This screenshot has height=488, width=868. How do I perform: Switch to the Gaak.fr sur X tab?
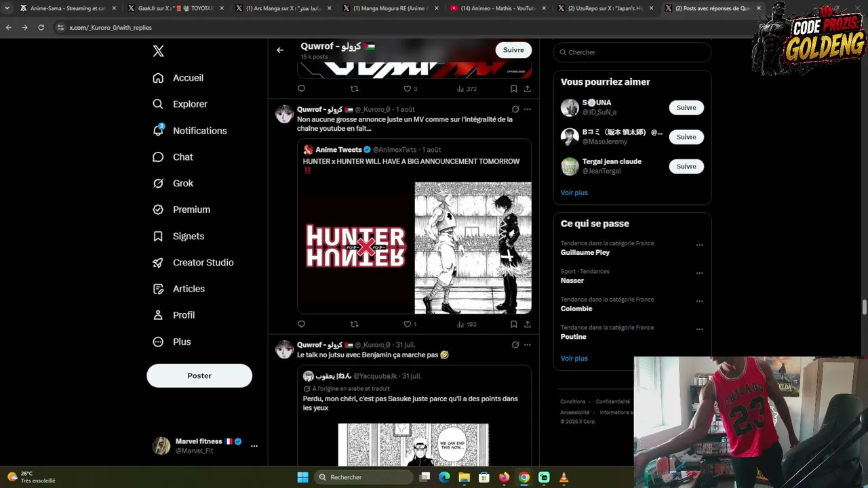(x=175, y=9)
